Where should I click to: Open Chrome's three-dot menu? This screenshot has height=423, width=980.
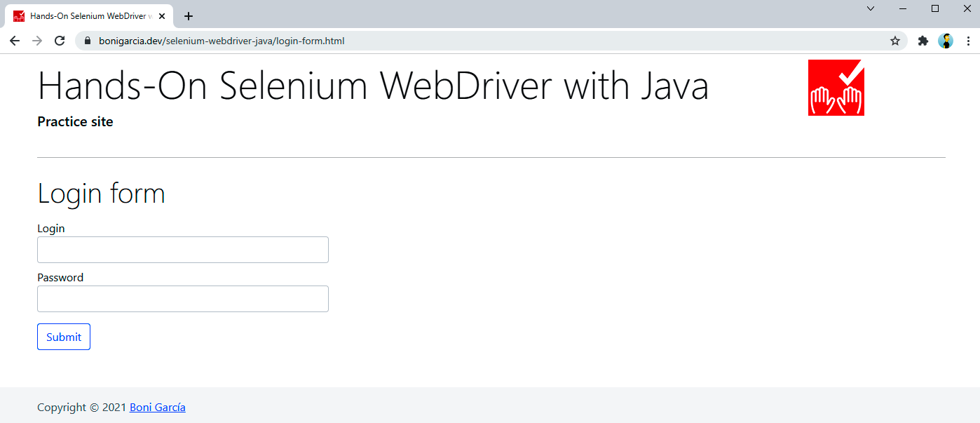click(x=968, y=41)
